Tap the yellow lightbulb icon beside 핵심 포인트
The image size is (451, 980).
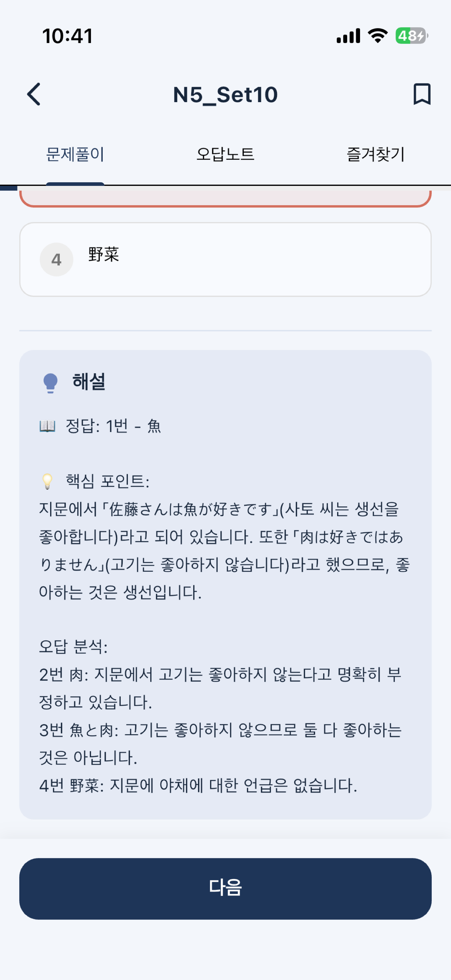click(47, 481)
